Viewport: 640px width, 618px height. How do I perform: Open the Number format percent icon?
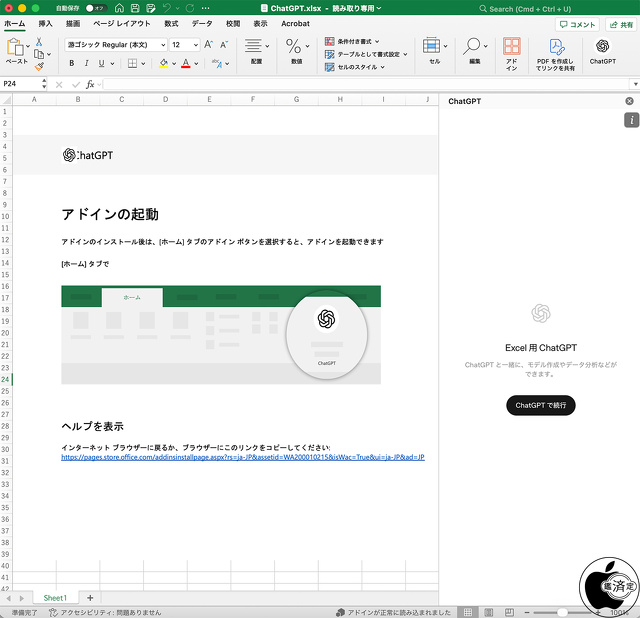(293, 46)
